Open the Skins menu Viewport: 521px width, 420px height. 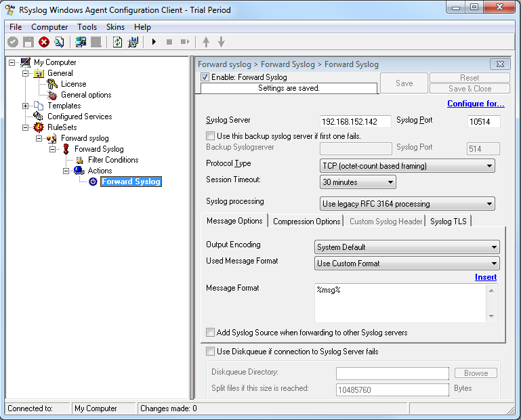pyautogui.click(x=115, y=27)
